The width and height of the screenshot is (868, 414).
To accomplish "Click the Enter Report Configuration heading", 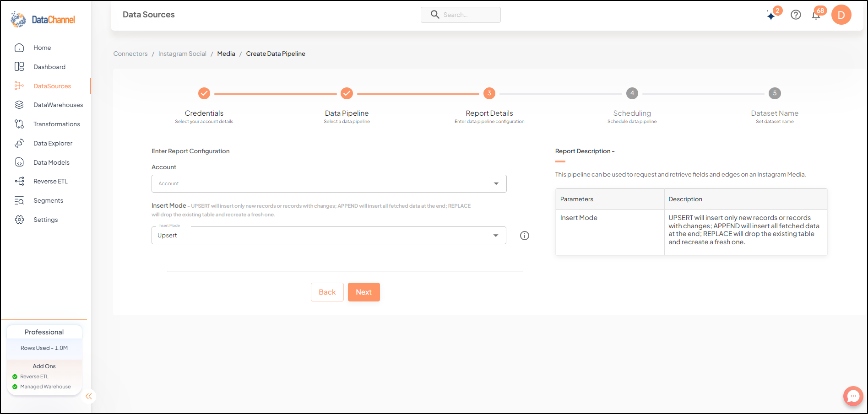I will (190, 151).
